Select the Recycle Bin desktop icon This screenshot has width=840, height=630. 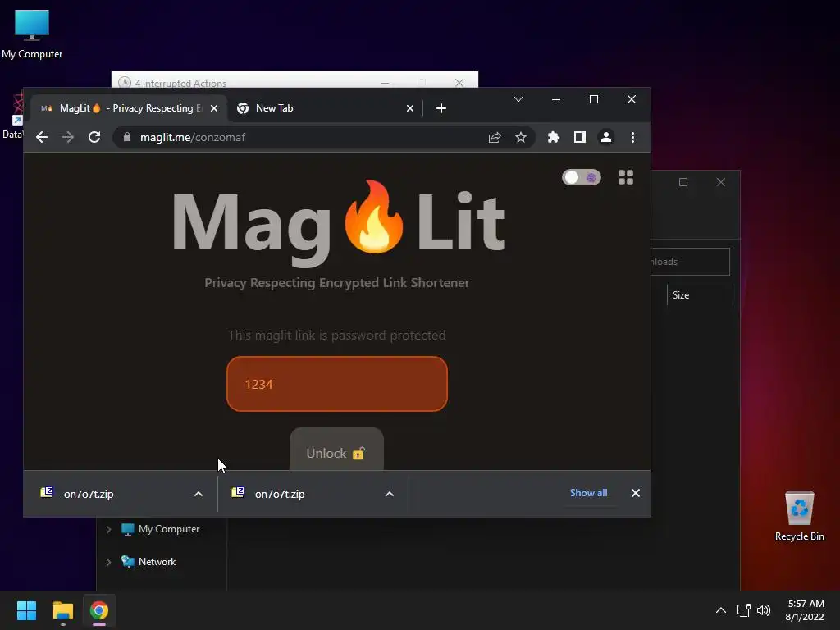799,515
